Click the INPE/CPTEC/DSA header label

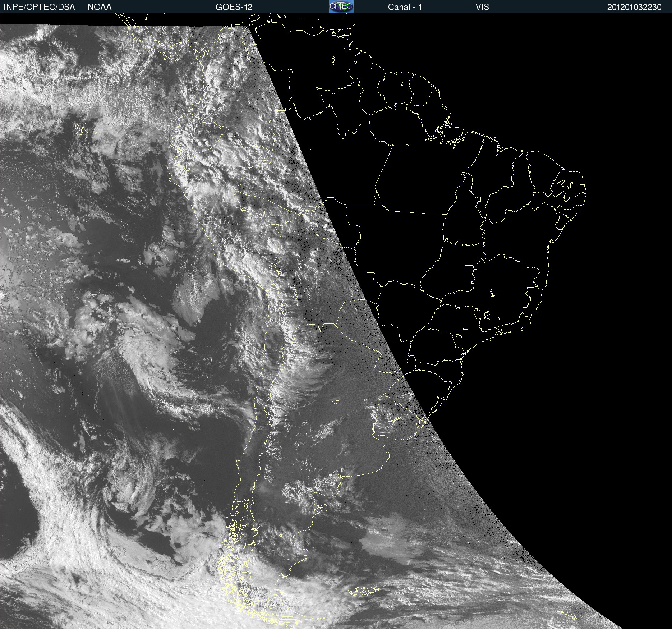(39, 7)
